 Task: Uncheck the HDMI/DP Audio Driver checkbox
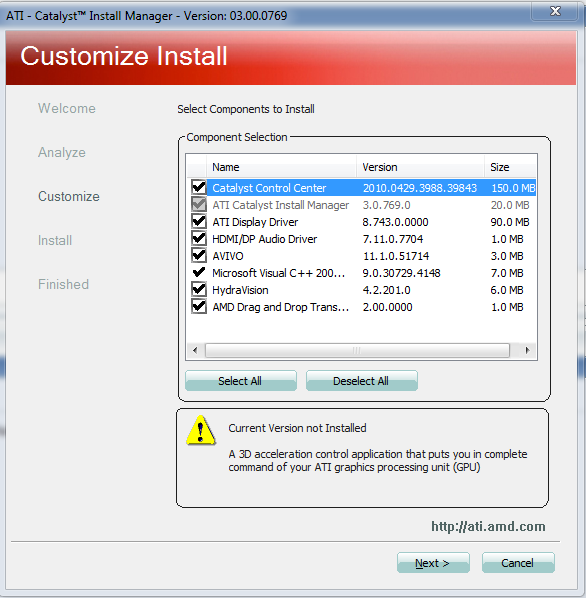point(199,238)
